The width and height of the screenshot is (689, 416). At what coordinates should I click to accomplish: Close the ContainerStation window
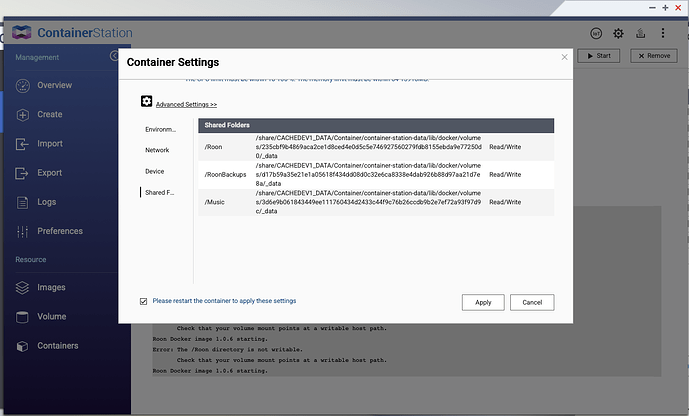point(678,8)
